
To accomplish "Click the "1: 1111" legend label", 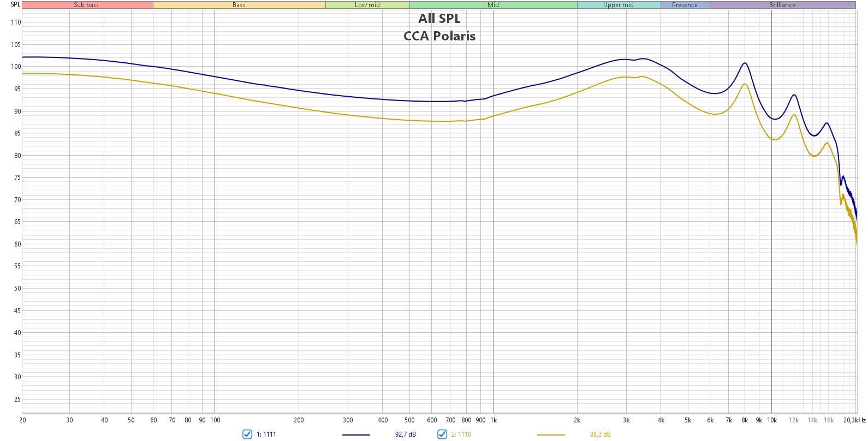I will click(x=266, y=434).
